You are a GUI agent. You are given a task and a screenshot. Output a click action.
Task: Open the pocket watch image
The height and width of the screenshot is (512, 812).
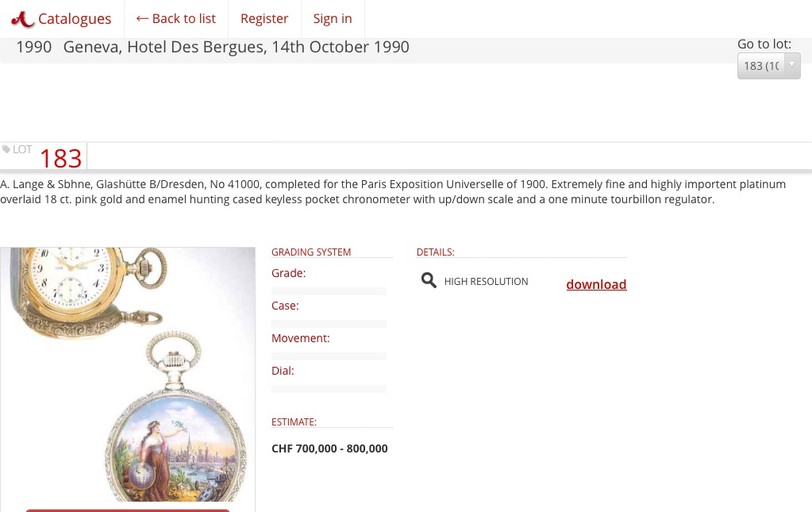[x=128, y=373]
